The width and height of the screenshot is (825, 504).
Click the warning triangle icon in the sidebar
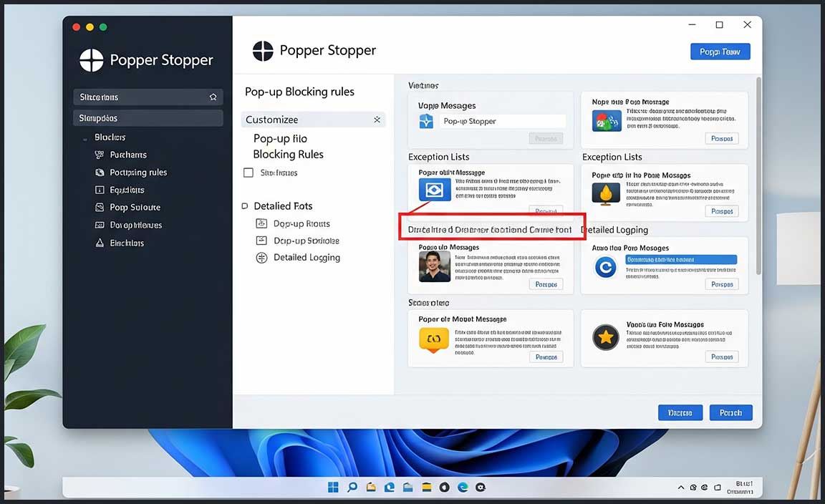(x=100, y=243)
